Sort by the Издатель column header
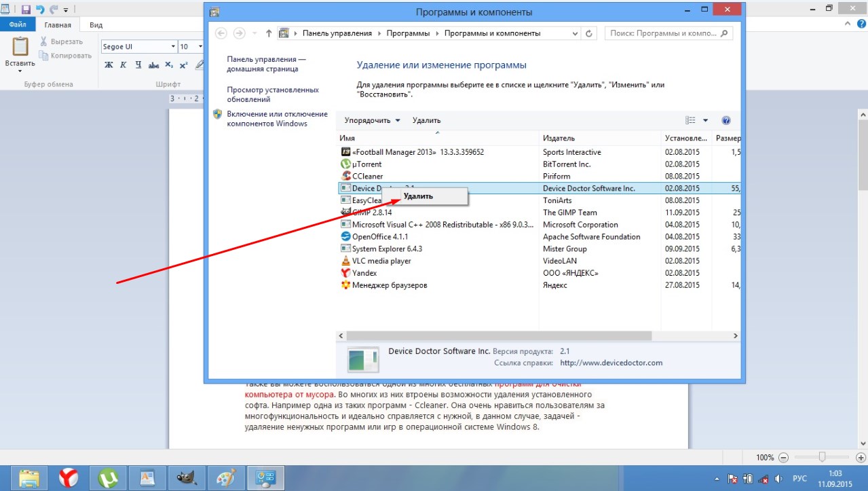The height and width of the screenshot is (491, 868). [600, 138]
